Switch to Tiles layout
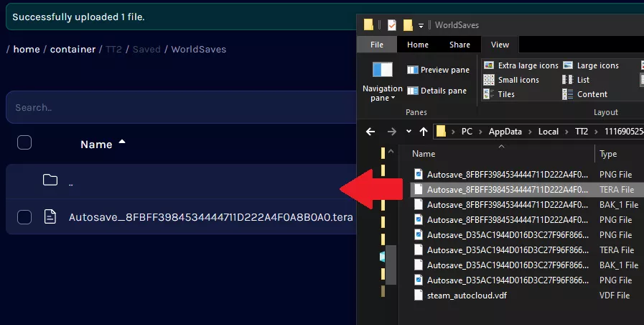Image resolution: width=644 pixels, height=325 pixels. pyautogui.click(x=489, y=94)
